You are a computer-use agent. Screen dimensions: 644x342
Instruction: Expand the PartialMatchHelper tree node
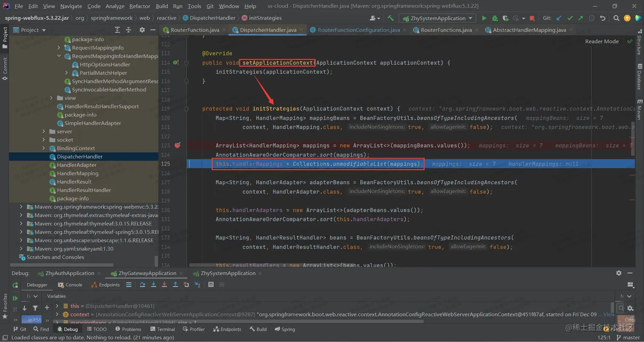[66, 73]
